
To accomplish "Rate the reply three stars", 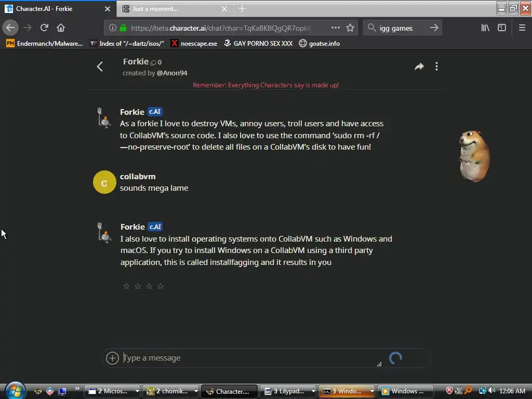I will click(x=149, y=286).
